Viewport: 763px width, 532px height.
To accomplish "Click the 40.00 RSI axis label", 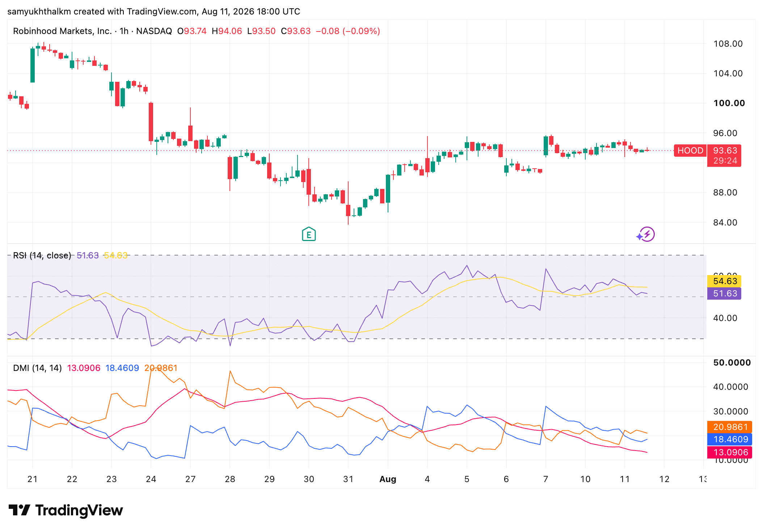I will pos(725,318).
